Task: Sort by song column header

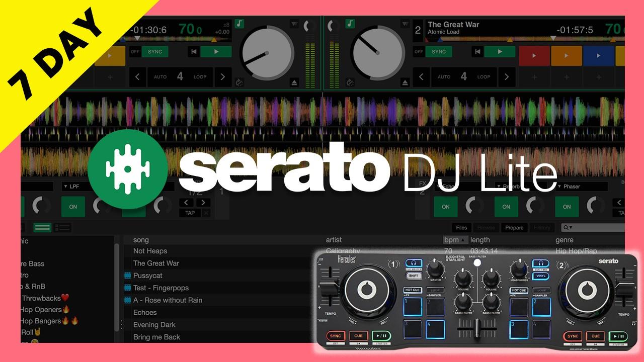Action: (x=141, y=240)
